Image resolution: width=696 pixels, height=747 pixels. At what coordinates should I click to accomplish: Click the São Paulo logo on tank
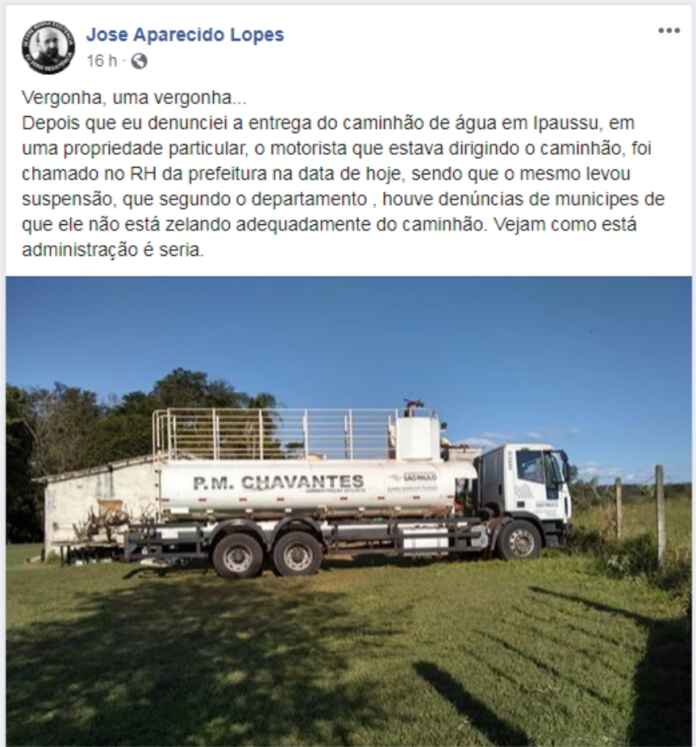pyautogui.click(x=413, y=478)
